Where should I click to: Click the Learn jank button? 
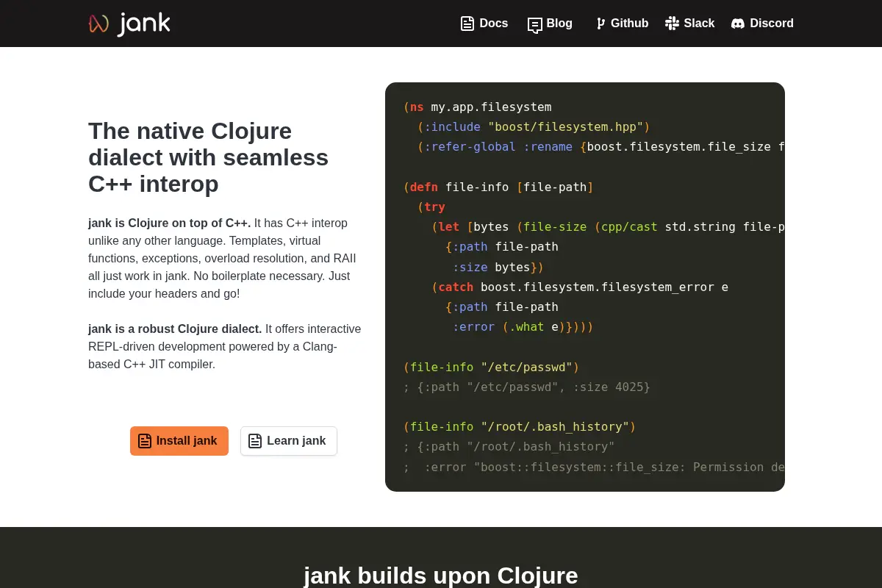(289, 441)
